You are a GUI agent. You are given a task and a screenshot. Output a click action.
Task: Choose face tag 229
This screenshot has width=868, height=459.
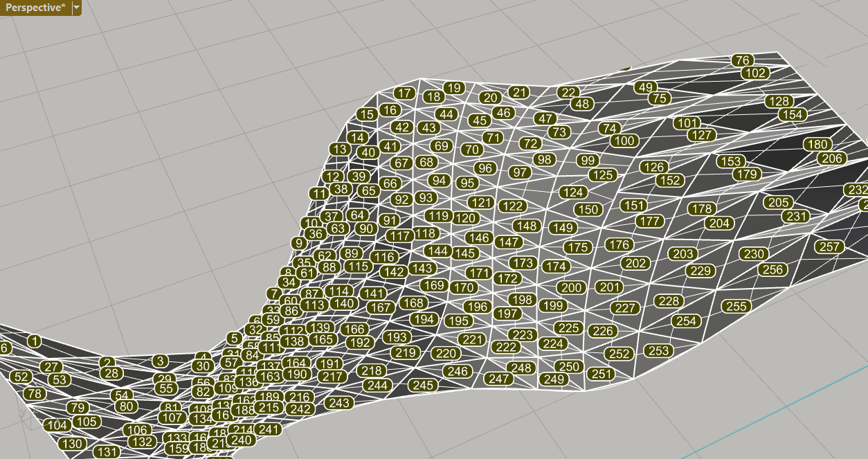pyautogui.click(x=701, y=270)
